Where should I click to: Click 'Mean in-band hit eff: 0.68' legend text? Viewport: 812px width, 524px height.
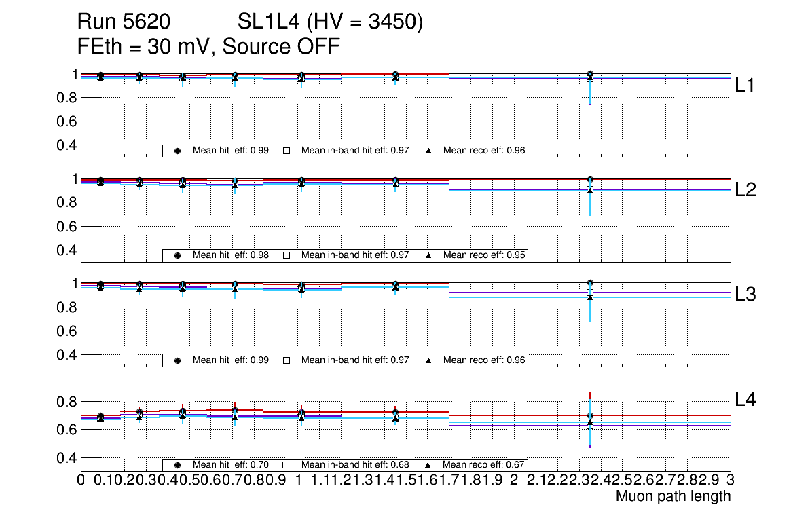pyautogui.click(x=355, y=465)
